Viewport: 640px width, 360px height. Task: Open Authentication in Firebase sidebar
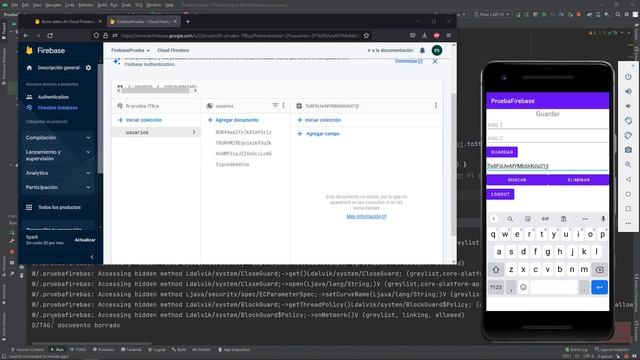pyautogui.click(x=53, y=97)
